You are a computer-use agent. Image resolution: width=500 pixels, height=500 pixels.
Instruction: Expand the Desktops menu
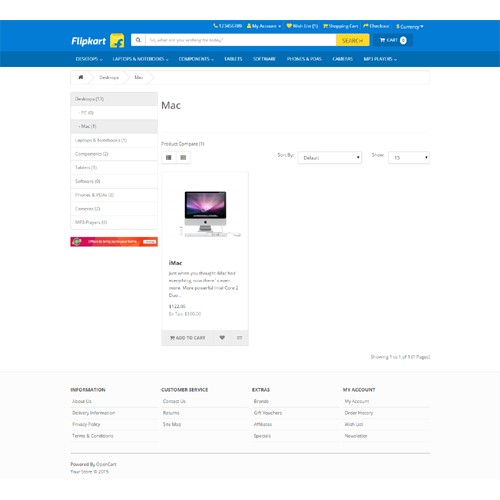pyautogui.click(x=89, y=59)
